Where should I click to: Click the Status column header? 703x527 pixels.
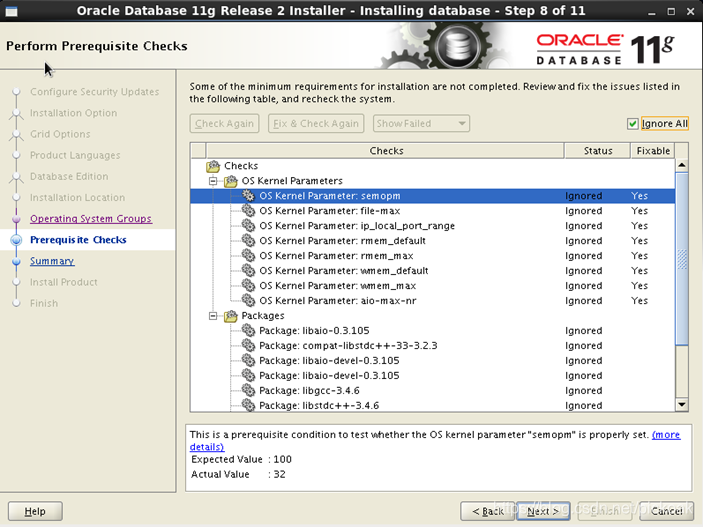pyautogui.click(x=598, y=151)
